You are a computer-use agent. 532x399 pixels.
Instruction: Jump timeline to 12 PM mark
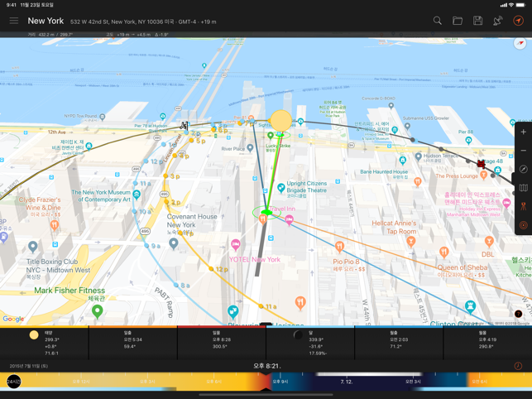[x=81, y=382]
